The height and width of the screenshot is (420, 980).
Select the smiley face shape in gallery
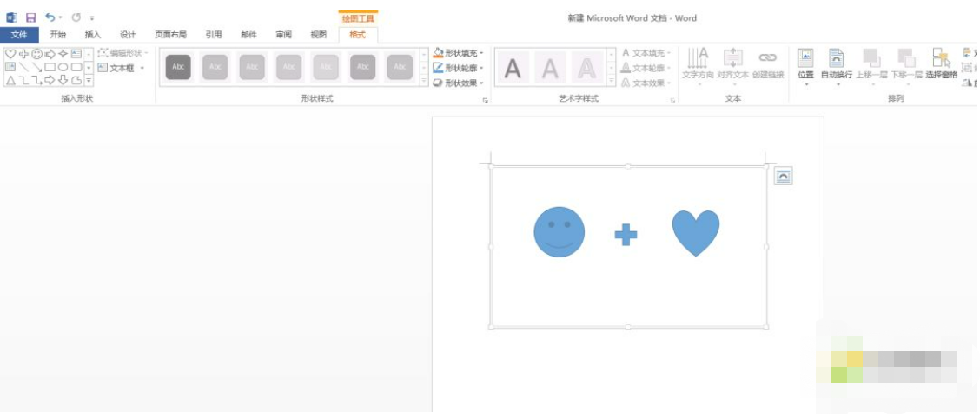[x=36, y=54]
